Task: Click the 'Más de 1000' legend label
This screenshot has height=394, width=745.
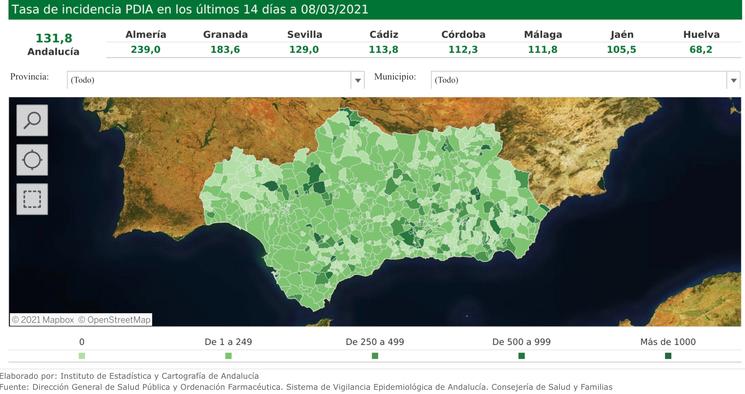Action: coord(668,342)
